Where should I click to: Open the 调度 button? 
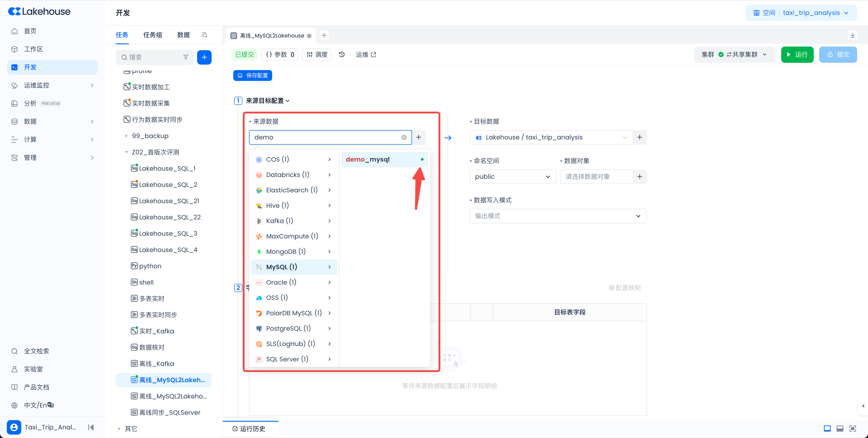pyautogui.click(x=317, y=55)
